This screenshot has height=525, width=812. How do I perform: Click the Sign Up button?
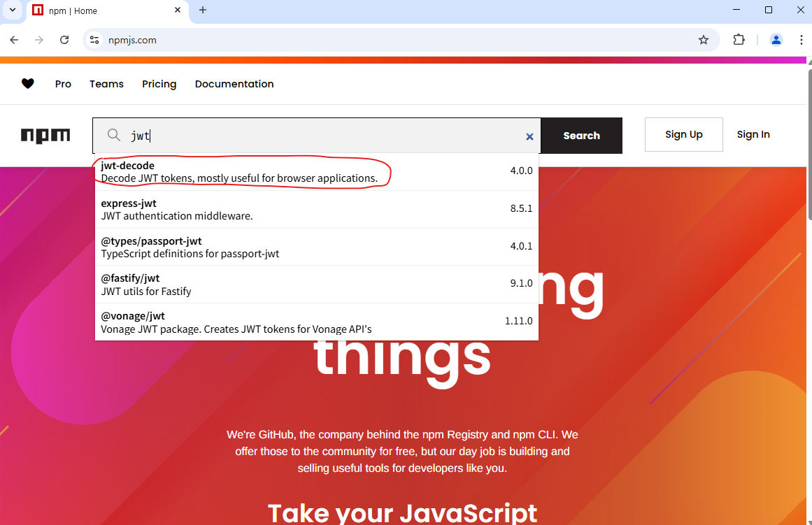[683, 135]
